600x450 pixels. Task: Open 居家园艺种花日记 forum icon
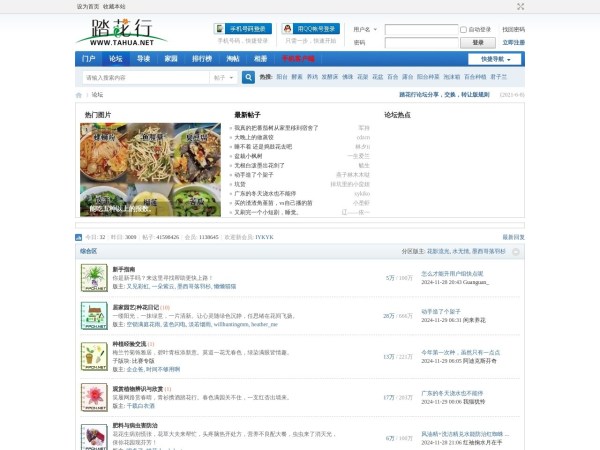tap(94, 314)
